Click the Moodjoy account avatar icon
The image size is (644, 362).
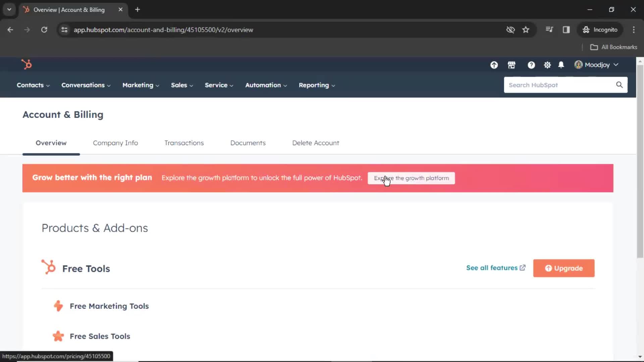point(578,65)
